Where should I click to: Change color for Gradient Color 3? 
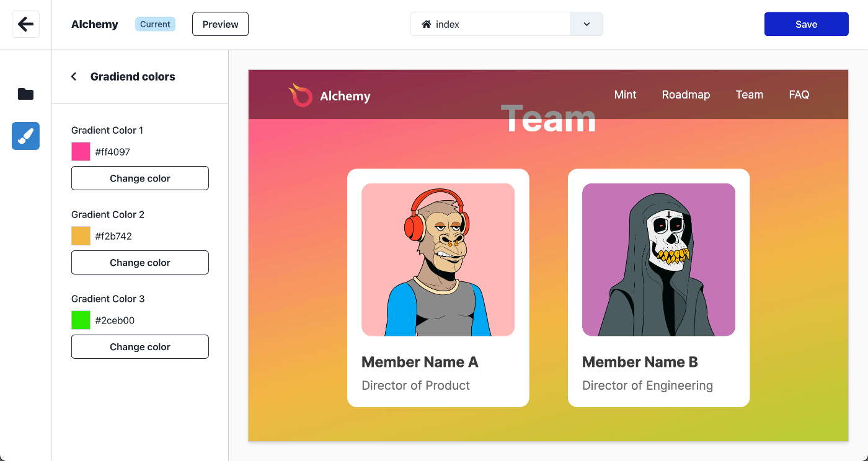pos(140,346)
